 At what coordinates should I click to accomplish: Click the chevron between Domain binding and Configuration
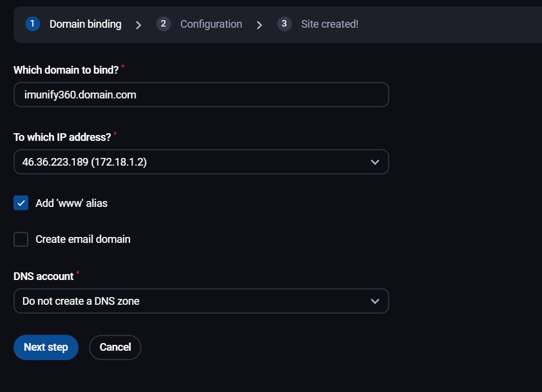[139, 25]
